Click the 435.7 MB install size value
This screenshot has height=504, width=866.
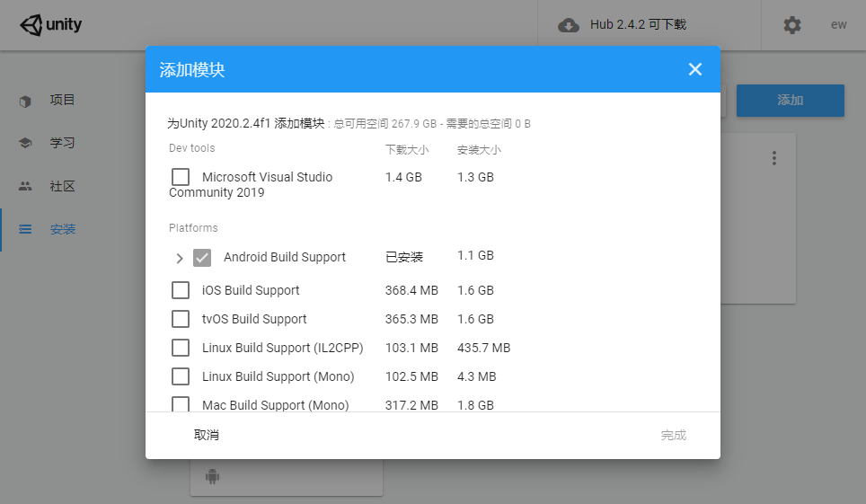(x=484, y=348)
